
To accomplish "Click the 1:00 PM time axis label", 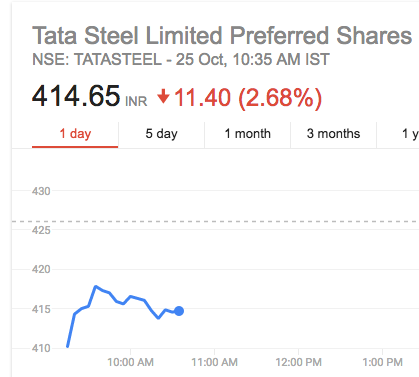I will point(382,362).
